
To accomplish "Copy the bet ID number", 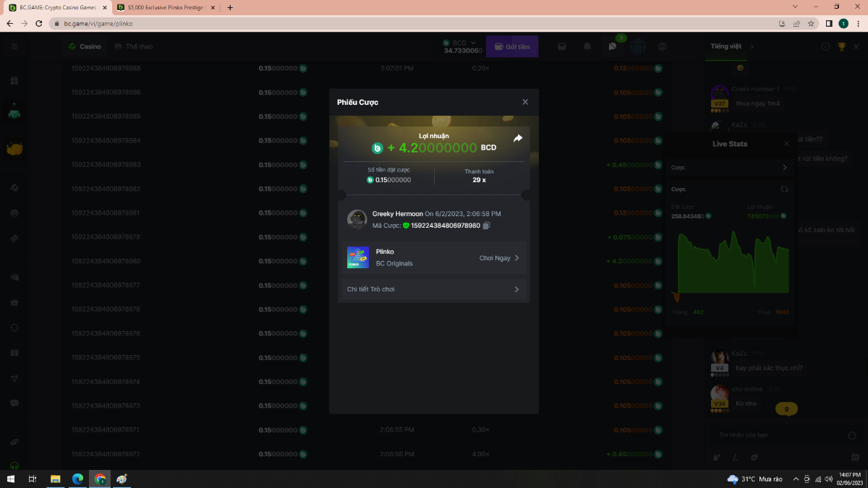I will 486,226.
